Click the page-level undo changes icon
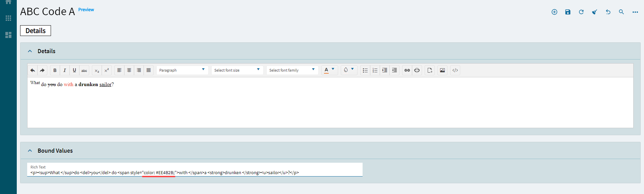Screen dimensions: 644x194 pos(608,12)
